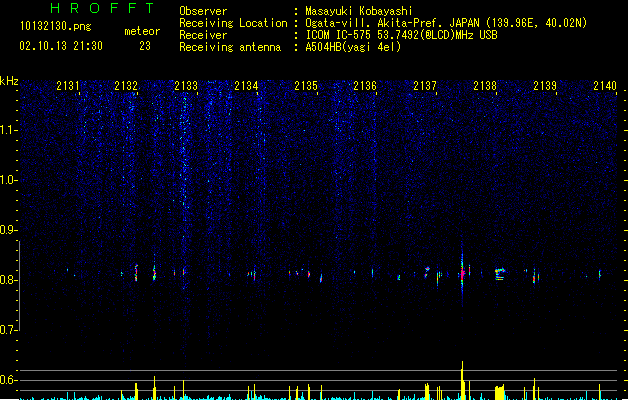
Task: Click observer name Masayuki Kobayashi
Action: click(x=359, y=11)
